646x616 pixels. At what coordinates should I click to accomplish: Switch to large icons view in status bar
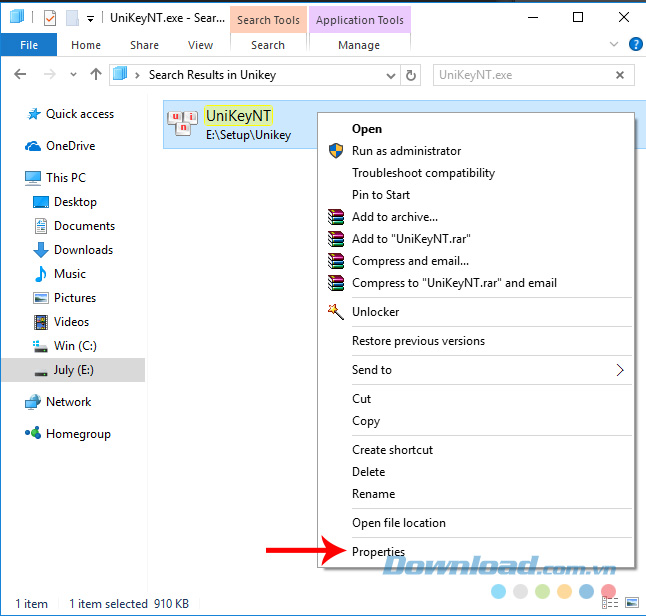[632, 604]
